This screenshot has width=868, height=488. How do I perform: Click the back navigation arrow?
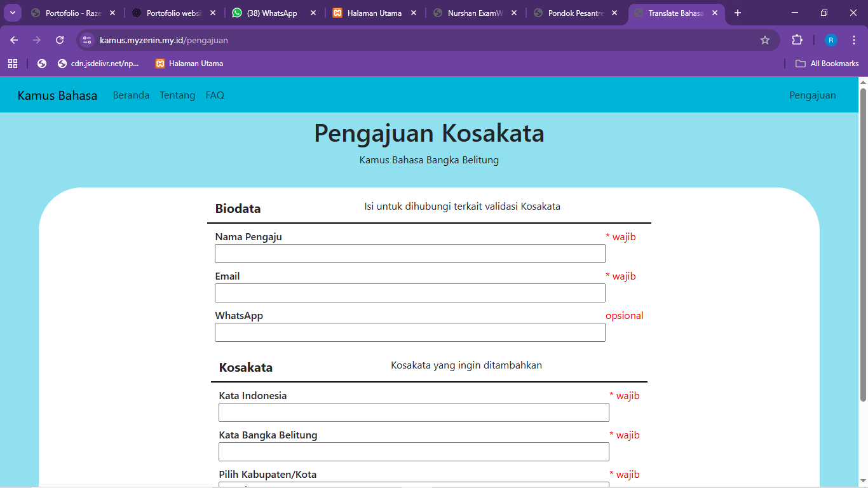(13, 39)
